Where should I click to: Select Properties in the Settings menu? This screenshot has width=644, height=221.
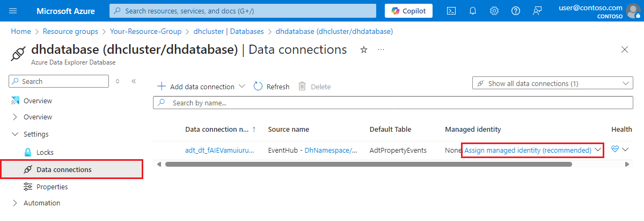pos(52,187)
